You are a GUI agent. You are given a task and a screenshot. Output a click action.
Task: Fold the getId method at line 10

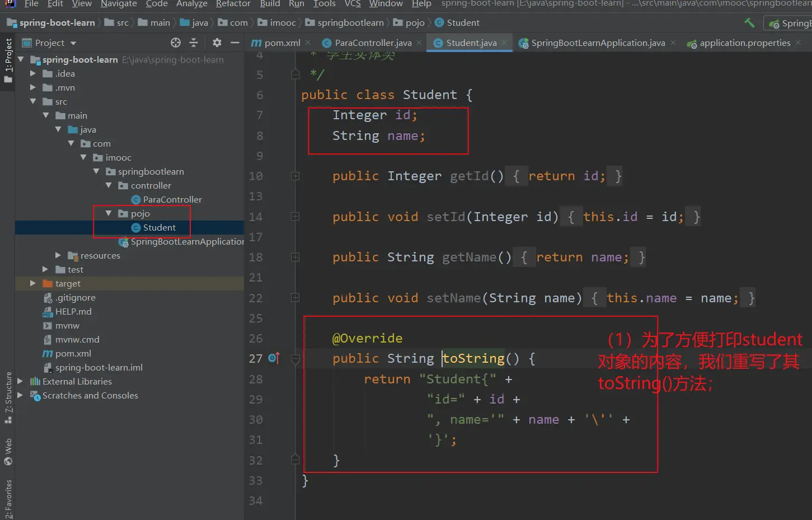pos(295,176)
